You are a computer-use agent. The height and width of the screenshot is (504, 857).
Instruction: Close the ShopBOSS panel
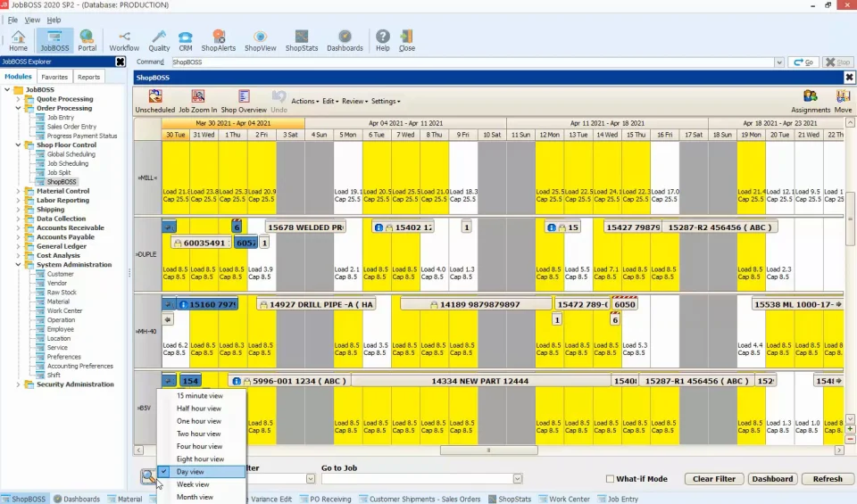(x=849, y=78)
